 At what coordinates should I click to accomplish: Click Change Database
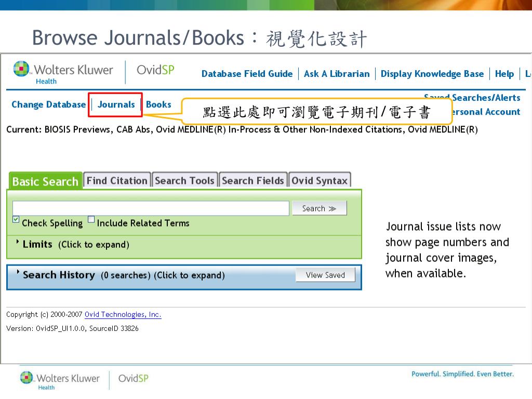pos(48,104)
